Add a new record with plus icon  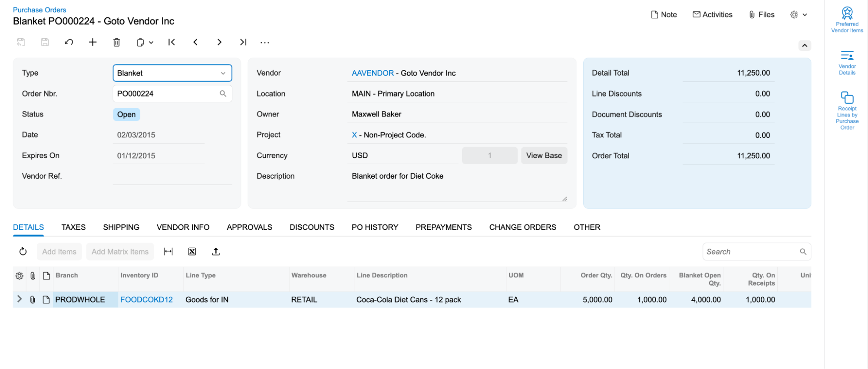[92, 42]
